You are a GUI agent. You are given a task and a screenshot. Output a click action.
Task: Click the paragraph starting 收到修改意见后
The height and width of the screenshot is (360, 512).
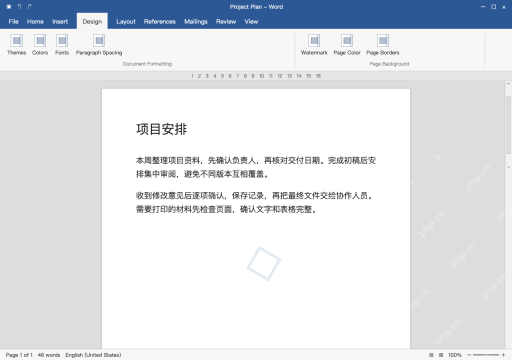[x=255, y=202]
